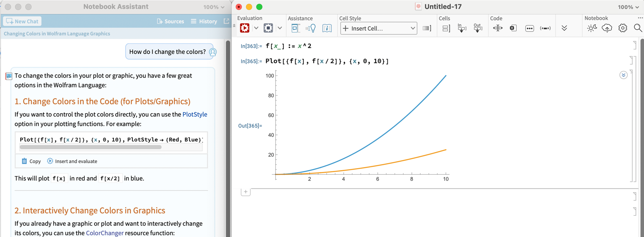The height and width of the screenshot is (237, 644).
Task: Open the notebook settings gear icon
Action: (x=622, y=28)
